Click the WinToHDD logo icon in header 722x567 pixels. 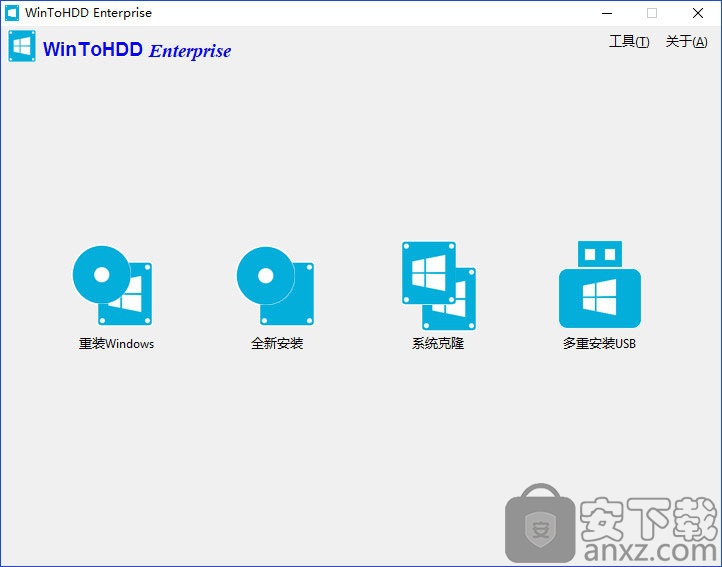22,46
